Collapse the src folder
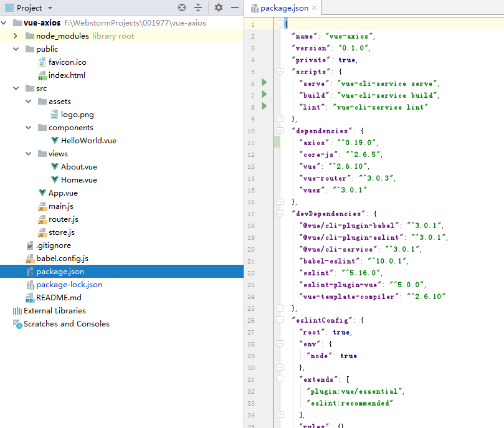Screen dimensions: 504x428 (x=16, y=88)
